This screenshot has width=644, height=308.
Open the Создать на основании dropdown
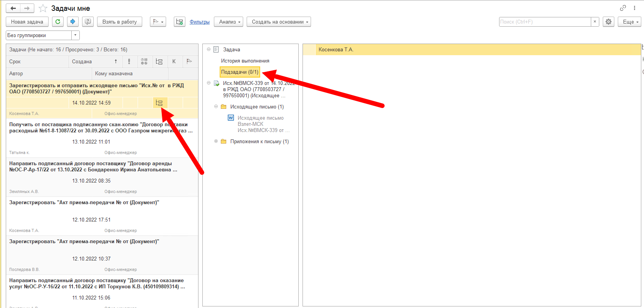pos(279,22)
